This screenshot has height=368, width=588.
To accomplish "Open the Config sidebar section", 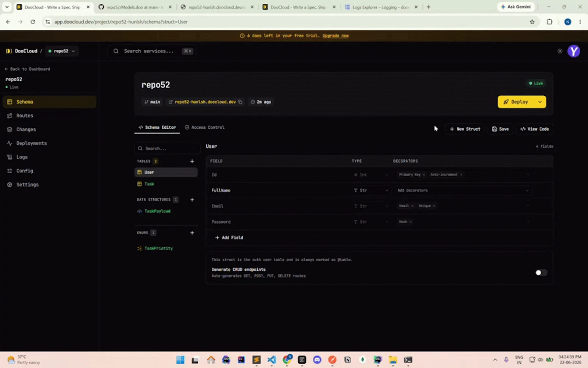I will point(49,171).
